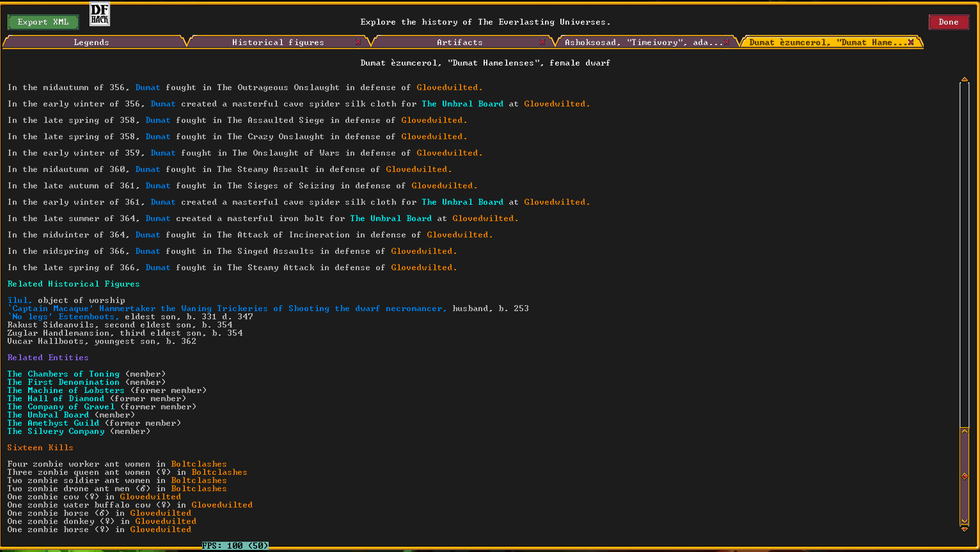Open Glovedwilted in the zombie donkey row
Viewport: 980px width, 552px height.
(x=166, y=521)
